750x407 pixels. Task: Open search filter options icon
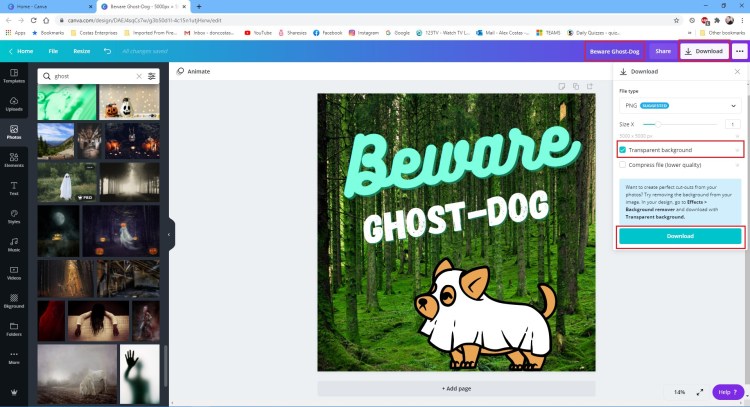(x=152, y=76)
